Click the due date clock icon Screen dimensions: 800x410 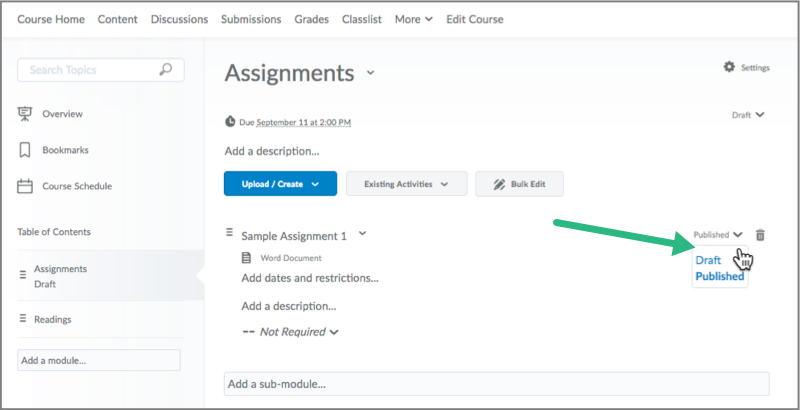pos(230,122)
